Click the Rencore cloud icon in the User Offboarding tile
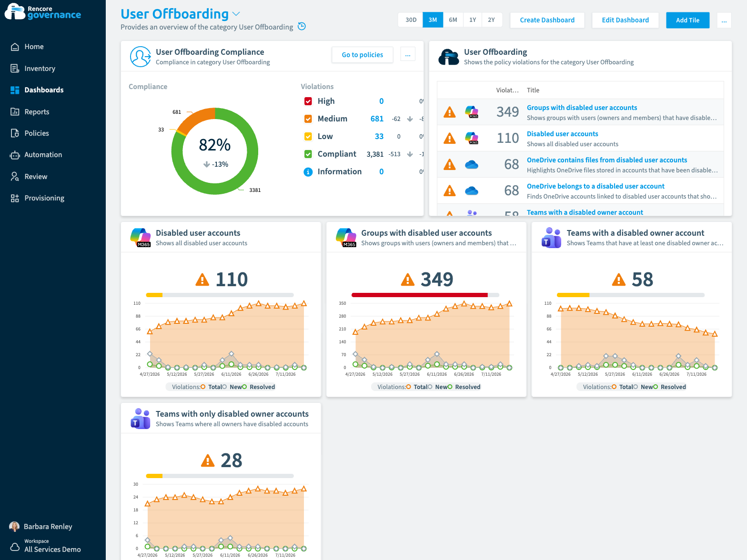The width and height of the screenshot is (747, 560). tap(449, 57)
